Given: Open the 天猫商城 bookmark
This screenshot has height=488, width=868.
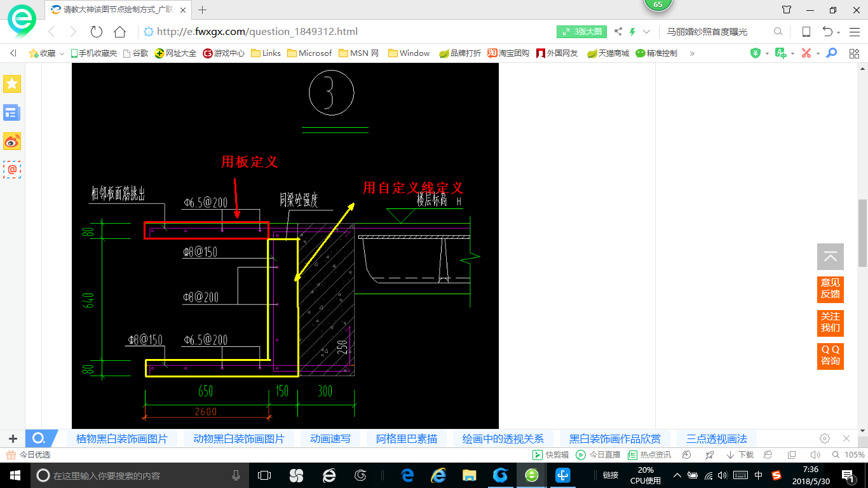Looking at the screenshot, I should click(608, 53).
